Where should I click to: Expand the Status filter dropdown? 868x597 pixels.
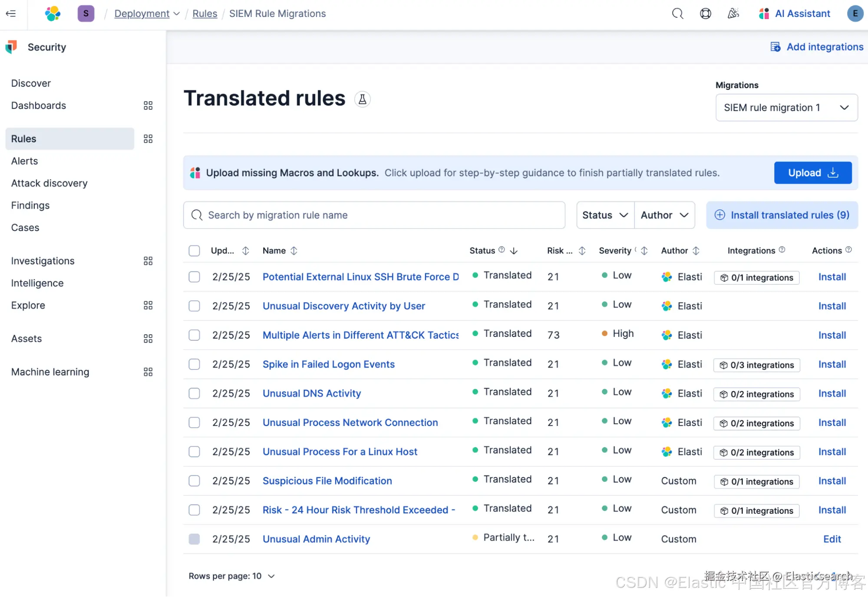(x=605, y=215)
